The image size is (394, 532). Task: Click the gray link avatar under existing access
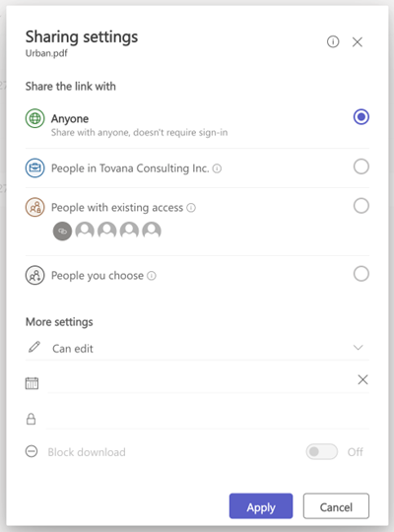(x=62, y=232)
